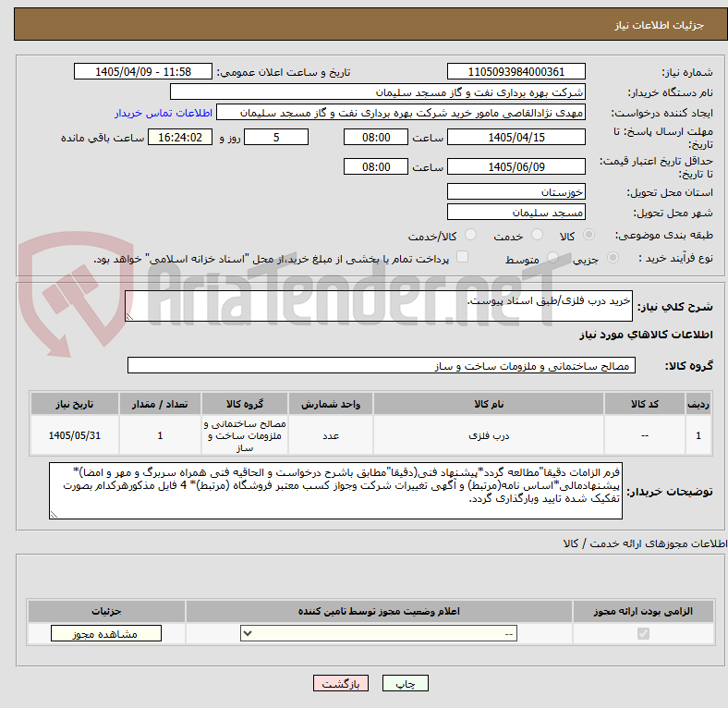Click the تعداد / مقدار column header
Image resolution: width=728 pixels, height=708 pixels.
point(160,404)
